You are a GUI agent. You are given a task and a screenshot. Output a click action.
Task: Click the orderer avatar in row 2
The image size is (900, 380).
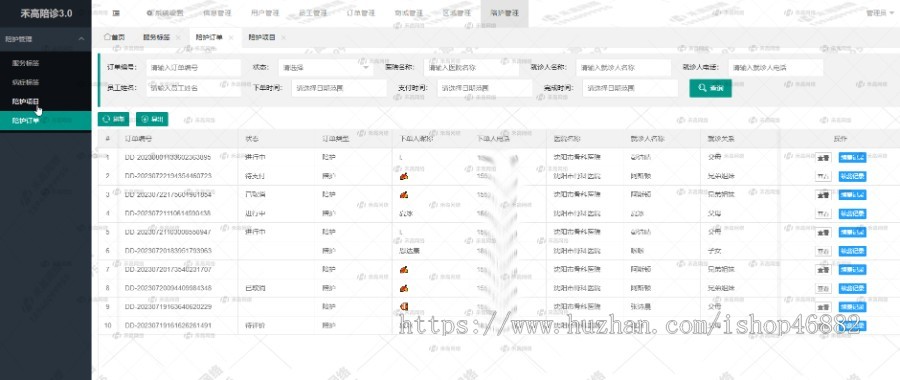(404, 176)
